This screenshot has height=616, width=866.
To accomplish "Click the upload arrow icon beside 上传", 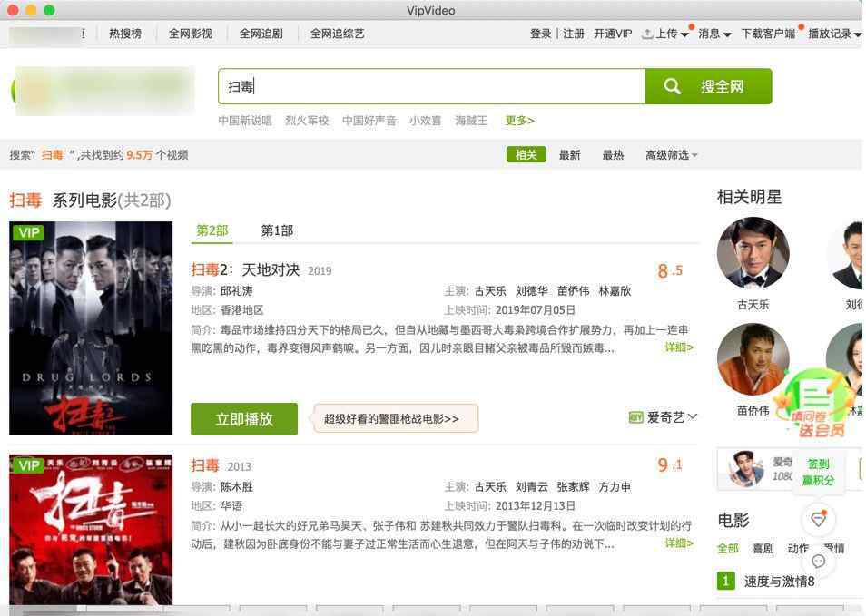I will pyautogui.click(x=647, y=34).
